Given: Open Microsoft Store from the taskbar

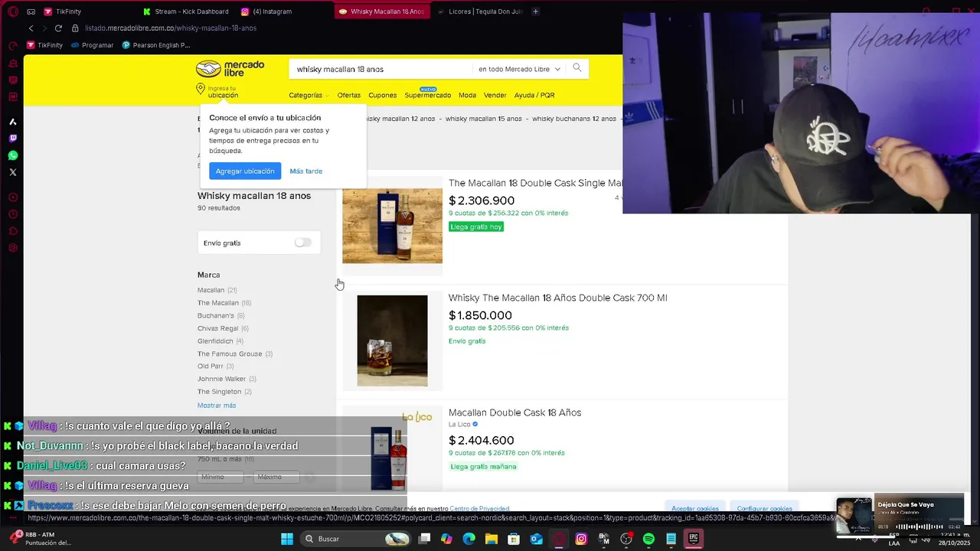Looking at the screenshot, I should 514,539.
